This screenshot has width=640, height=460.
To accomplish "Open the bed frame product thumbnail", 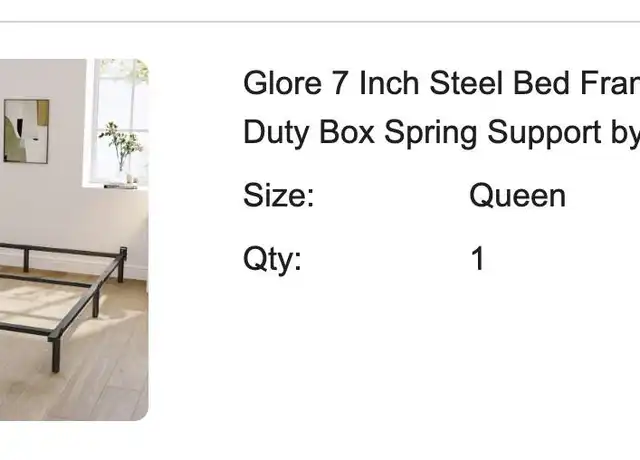I will [74, 240].
